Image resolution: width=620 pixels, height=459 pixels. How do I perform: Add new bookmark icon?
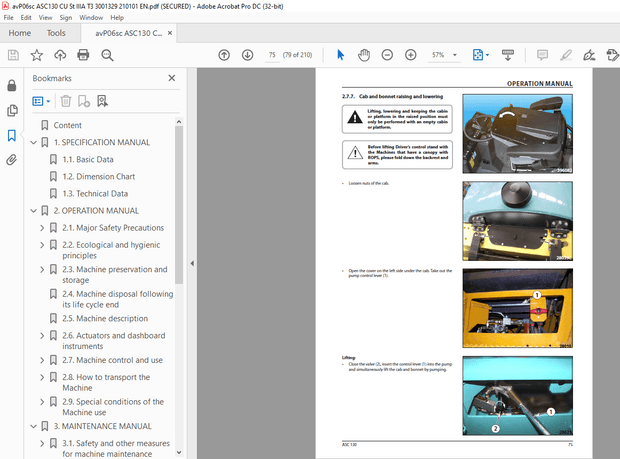pos(84,101)
